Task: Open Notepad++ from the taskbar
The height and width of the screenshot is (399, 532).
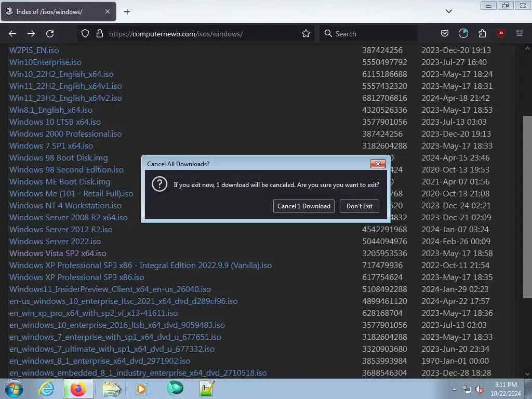Action: coord(207,389)
